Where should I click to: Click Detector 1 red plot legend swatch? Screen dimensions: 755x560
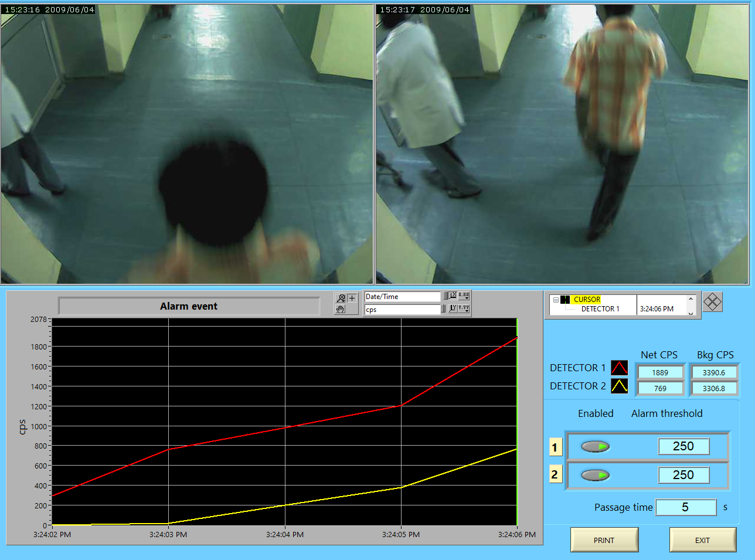pyautogui.click(x=619, y=368)
